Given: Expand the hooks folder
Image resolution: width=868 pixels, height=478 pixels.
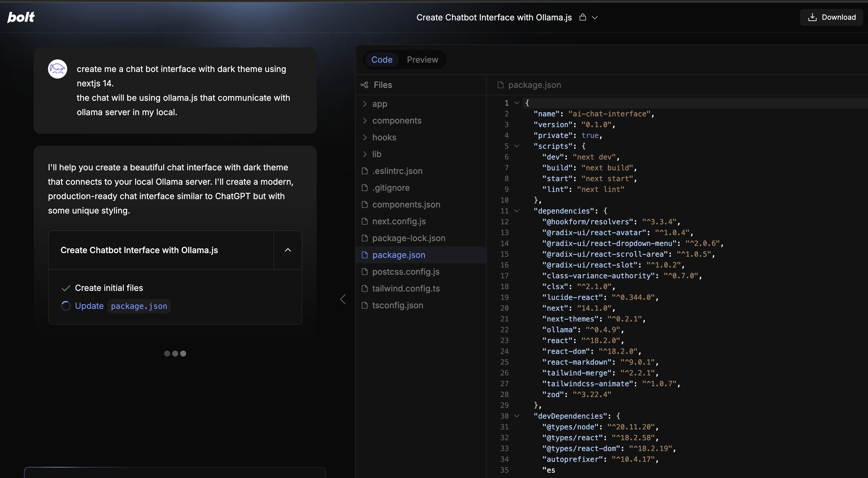Looking at the screenshot, I should pyautogui.click(x=421, y=137).
